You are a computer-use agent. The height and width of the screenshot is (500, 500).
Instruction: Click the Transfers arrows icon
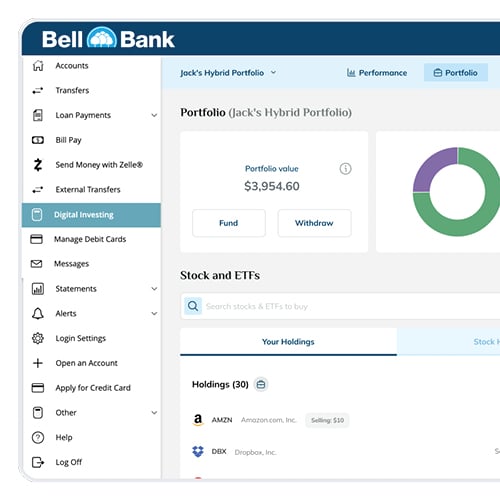point(38,90)
